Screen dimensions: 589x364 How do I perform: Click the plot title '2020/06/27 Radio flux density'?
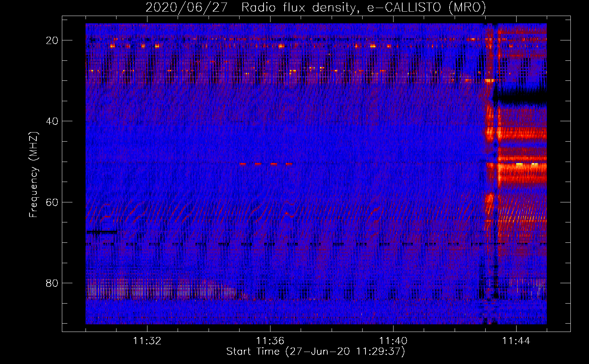click(316, 7)
